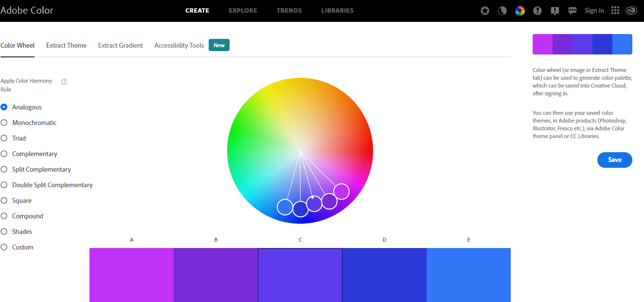Image resolution: width=644 pixels, height=302 pixels.
Task: Switch to the Extract Gradient tab
Action: 121,45
